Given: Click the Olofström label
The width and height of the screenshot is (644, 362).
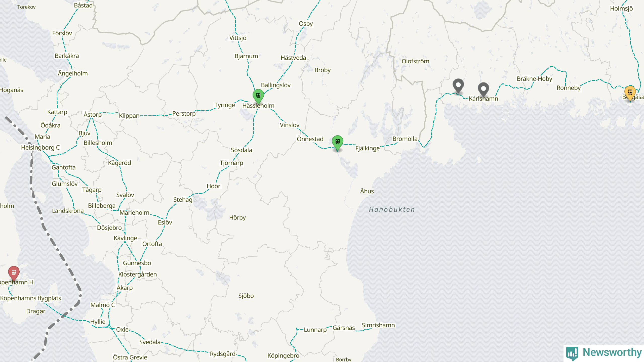Looking at the screenshot, I should coord(415,61).
